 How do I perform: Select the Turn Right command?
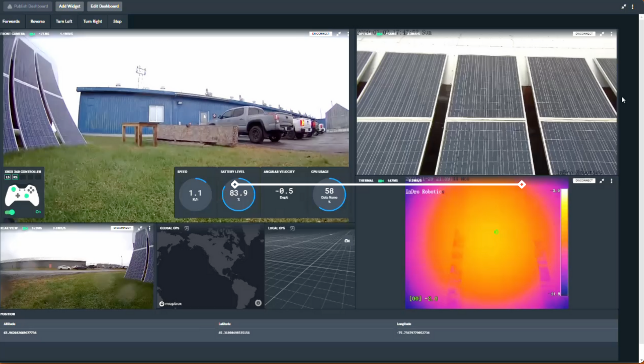(x=93, y=21)
